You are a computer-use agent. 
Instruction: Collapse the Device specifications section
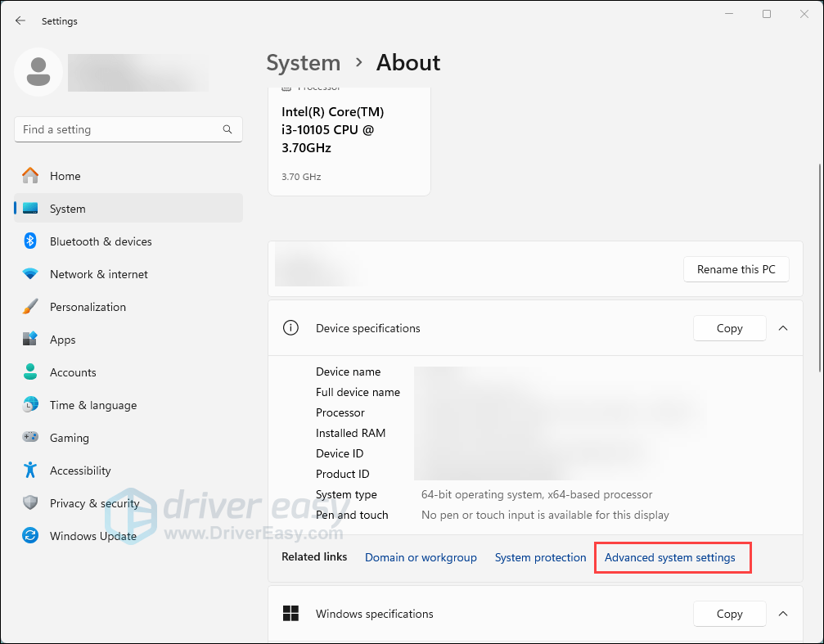783,328
